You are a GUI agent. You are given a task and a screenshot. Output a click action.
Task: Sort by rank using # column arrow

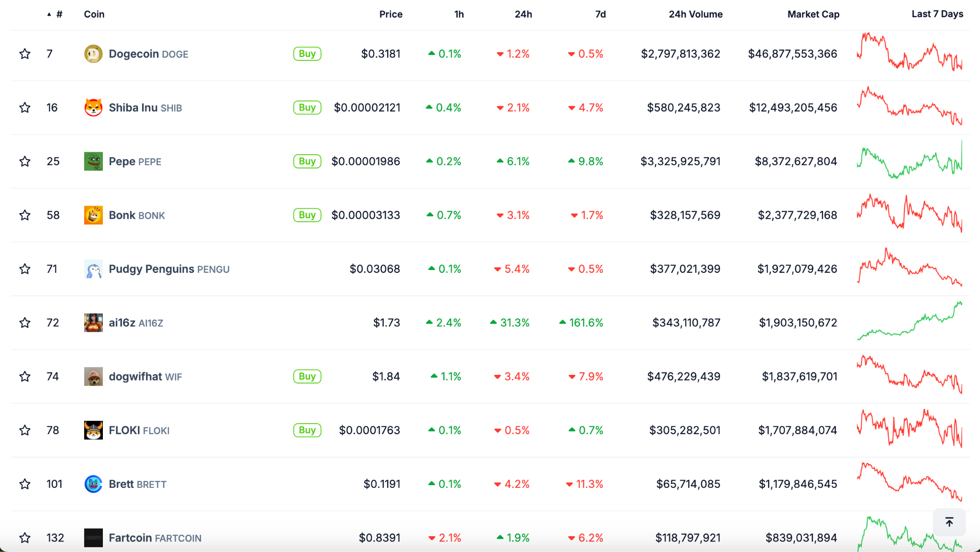tap(55, 14)
